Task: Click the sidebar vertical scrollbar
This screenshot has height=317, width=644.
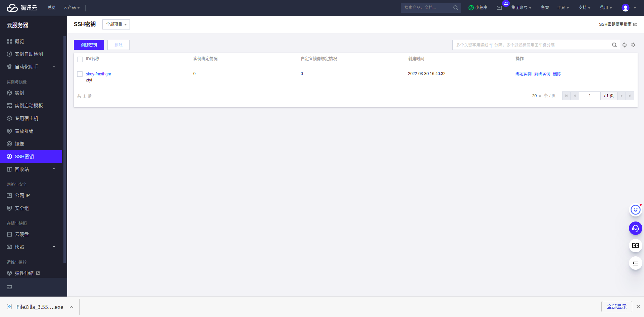Action: coord(64,149)
